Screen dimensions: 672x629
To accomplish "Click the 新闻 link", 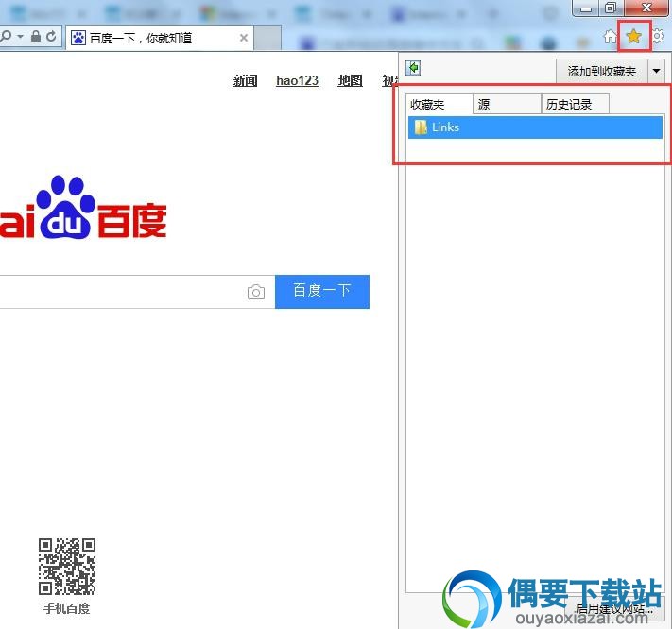I will [x=245, y=80].
